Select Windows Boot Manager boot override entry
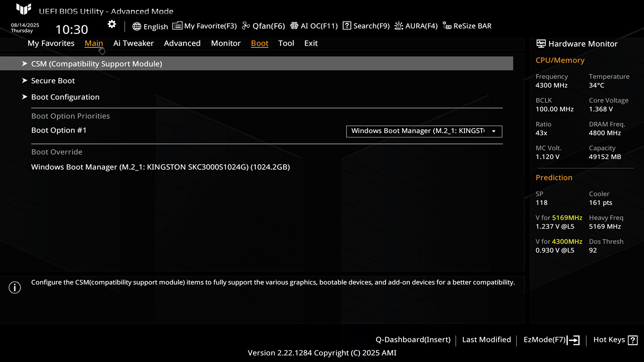644x362 pixels. click(x=160, y=167)
